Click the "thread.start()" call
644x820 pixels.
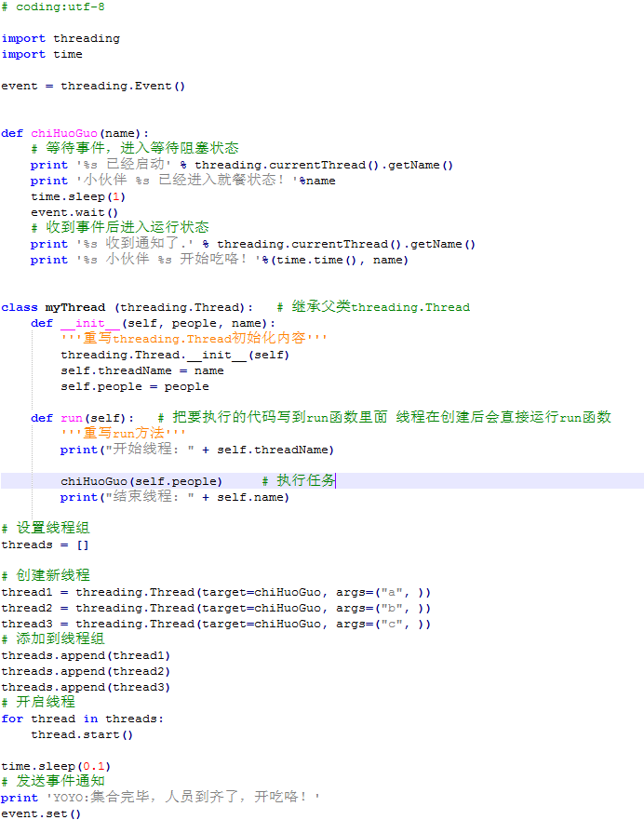pos(82,734)
